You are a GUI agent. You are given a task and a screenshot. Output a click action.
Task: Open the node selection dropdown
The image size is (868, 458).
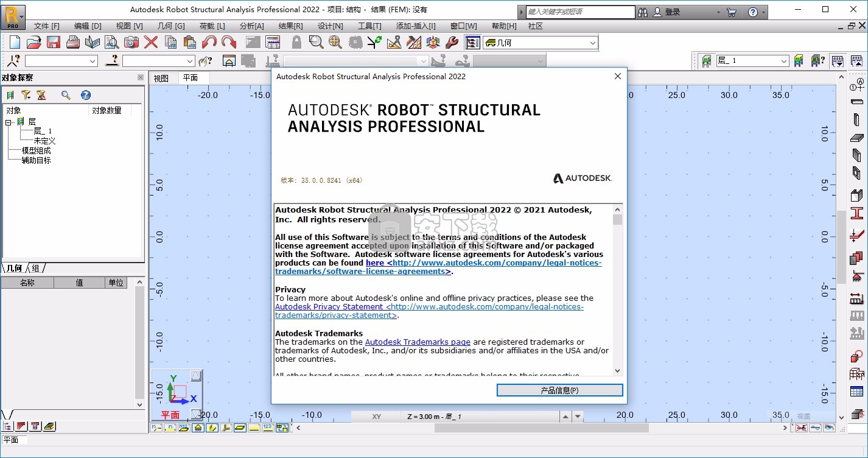pos(93,61)
